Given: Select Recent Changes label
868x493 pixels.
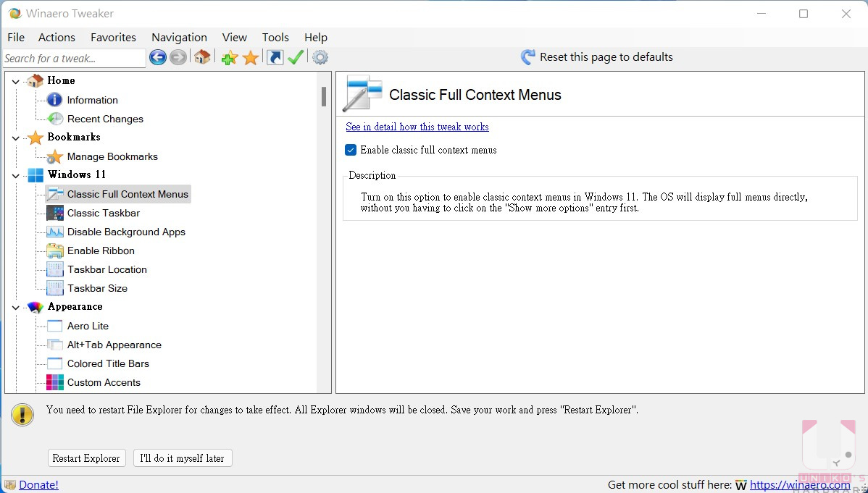Looking at the screenshot, I should click(x=105, y=119).
